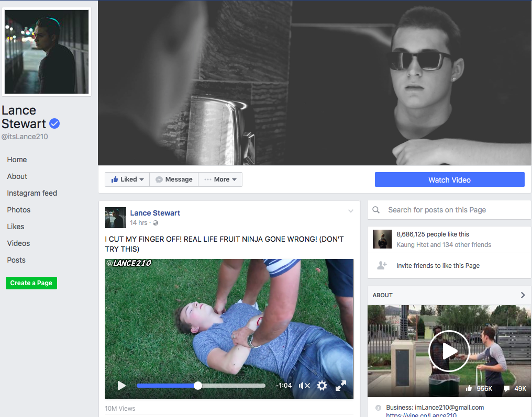This screenshot has width=532, height=417.
Task: Click the Watch Video button
Action: click(450, 179)
